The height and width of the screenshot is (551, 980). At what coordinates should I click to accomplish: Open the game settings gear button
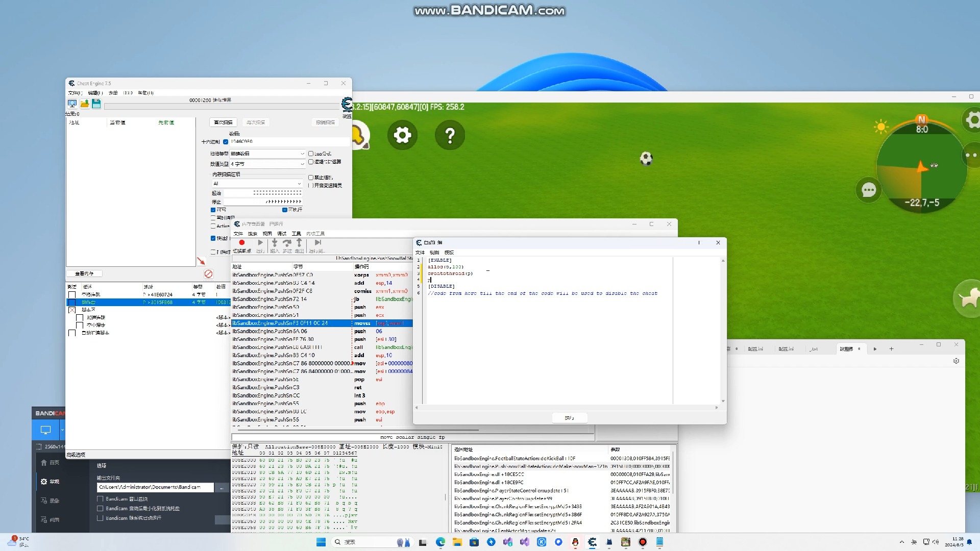pos(402,135)
